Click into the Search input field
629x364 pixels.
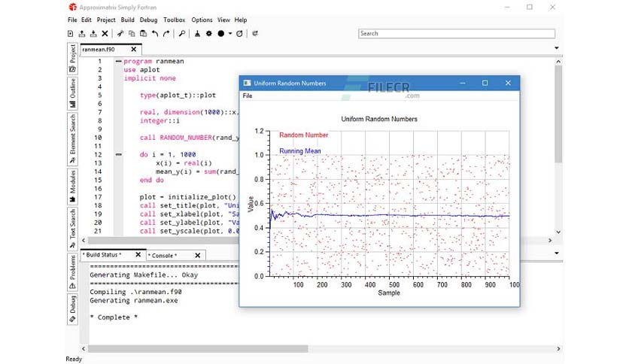click(x=457, y=34)
